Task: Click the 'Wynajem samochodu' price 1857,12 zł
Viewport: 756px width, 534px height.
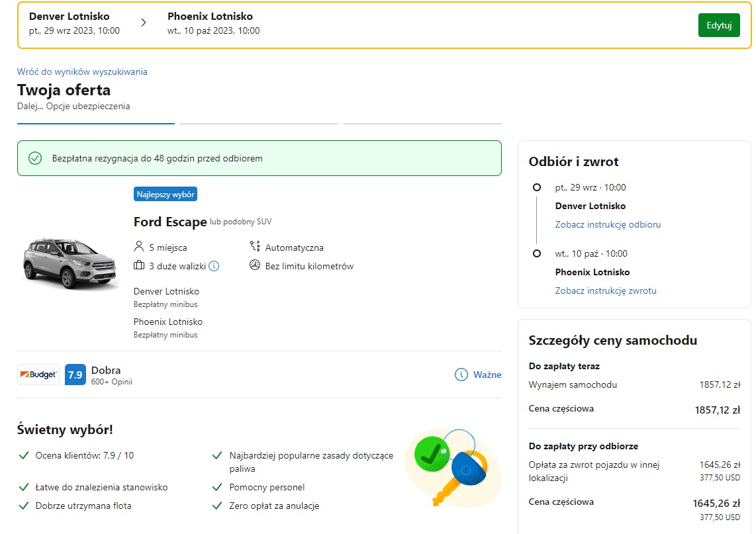Action: [x=720, y=384]
